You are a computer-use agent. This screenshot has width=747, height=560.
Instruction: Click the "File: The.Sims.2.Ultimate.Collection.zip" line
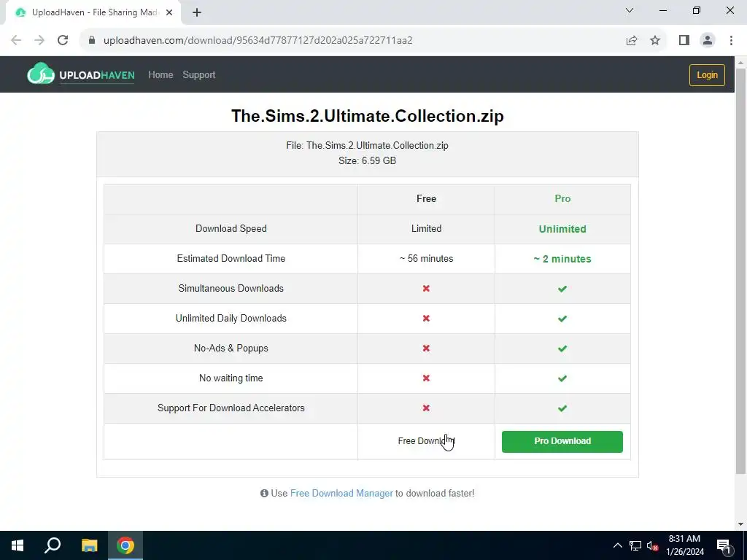[x=368, y=146]
